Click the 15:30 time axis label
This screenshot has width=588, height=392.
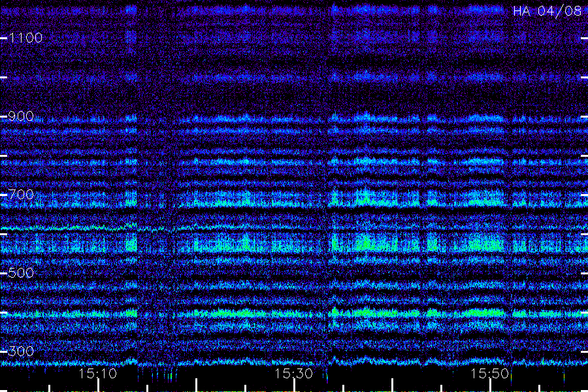293,374
